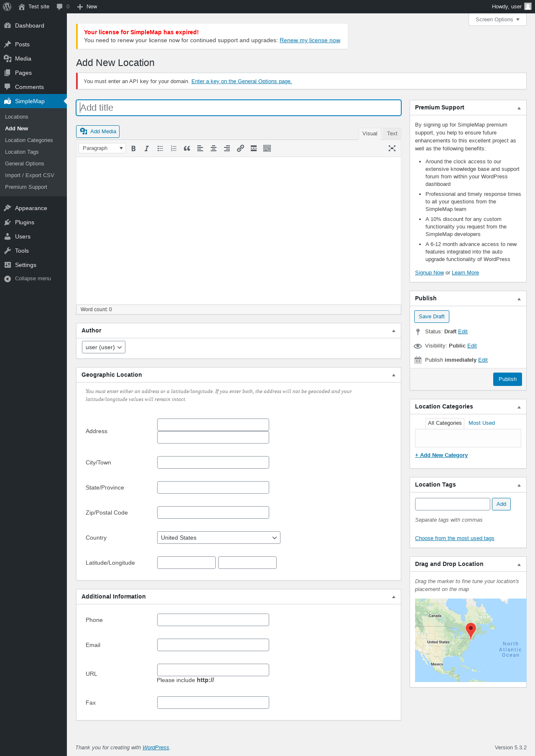
Task: Edit the Visibility setting
Action: pos(472,346)
